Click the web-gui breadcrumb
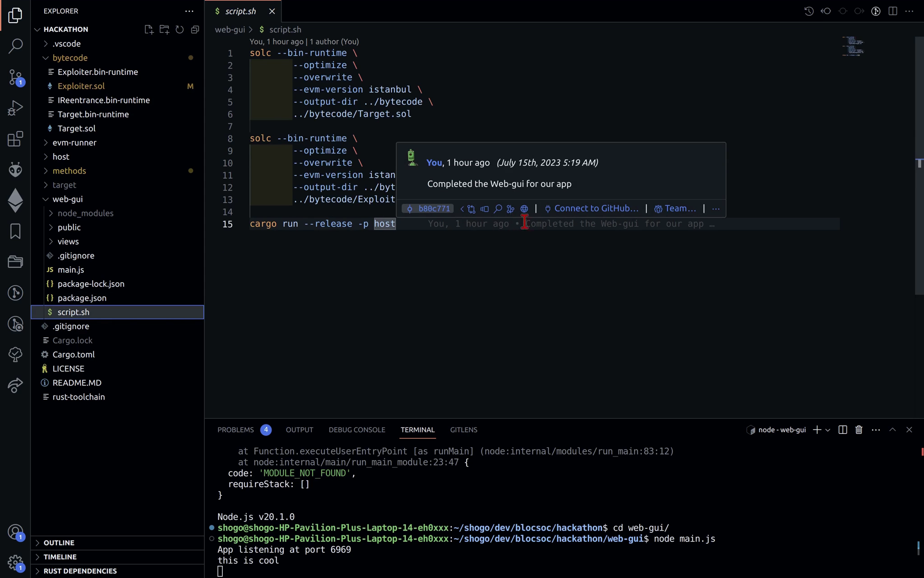Viewport: 924px width, 578px height. tap(230, 30)
